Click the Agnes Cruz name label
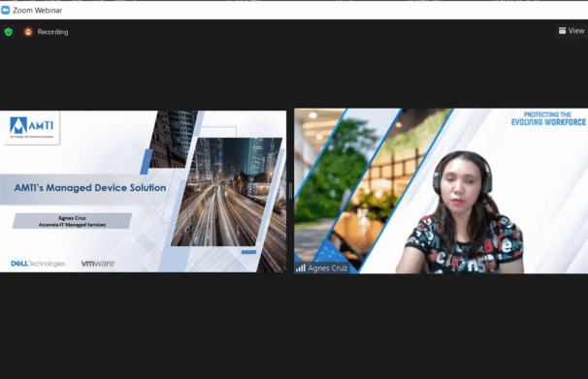 (x=328, y=268)
